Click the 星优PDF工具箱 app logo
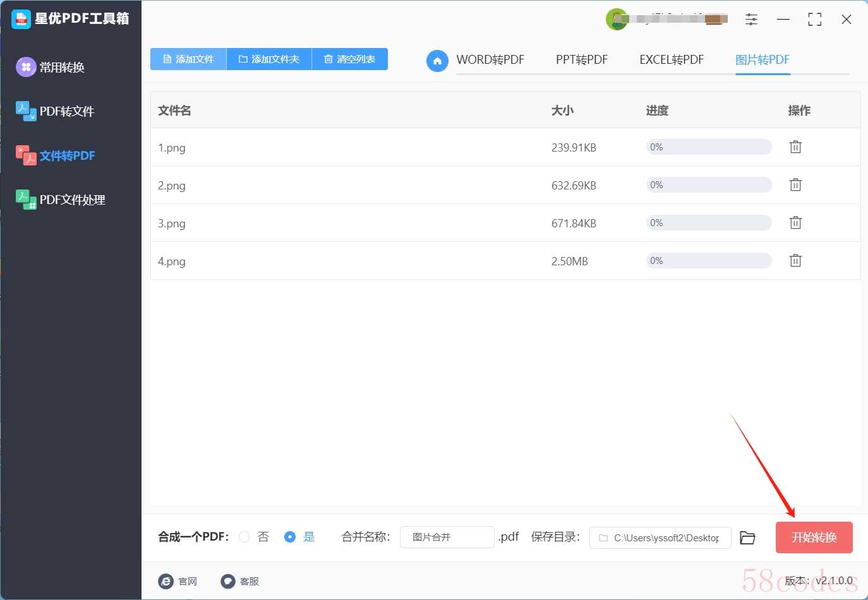The image size is (868, 600). pos(21,19)
